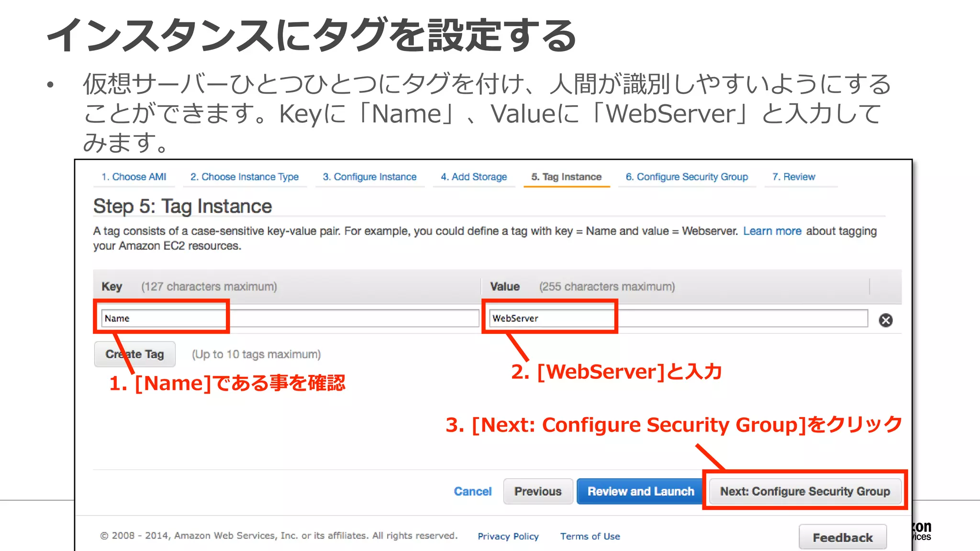
Task: Open the 1. Choose AMI step
Action: pyautogui.click(x=134, y=177)
